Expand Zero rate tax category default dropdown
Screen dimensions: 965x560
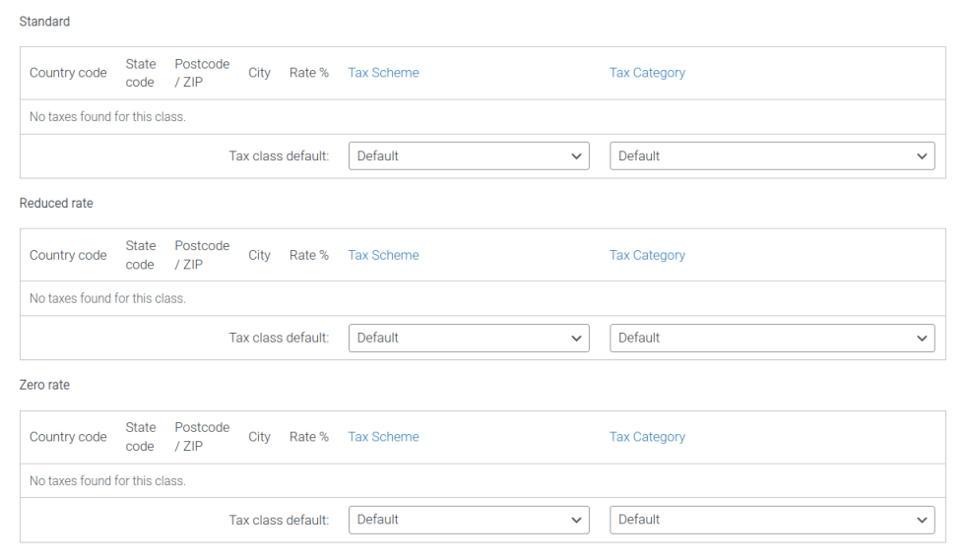pyautogui.click(x=772, y=520)
